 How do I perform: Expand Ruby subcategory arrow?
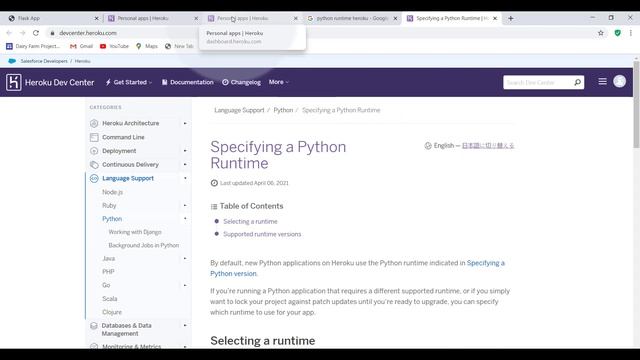click(x=185, y=205)
